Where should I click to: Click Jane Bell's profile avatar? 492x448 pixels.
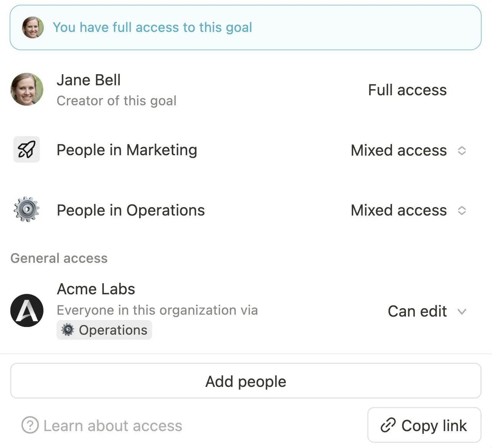click(27, 89)
